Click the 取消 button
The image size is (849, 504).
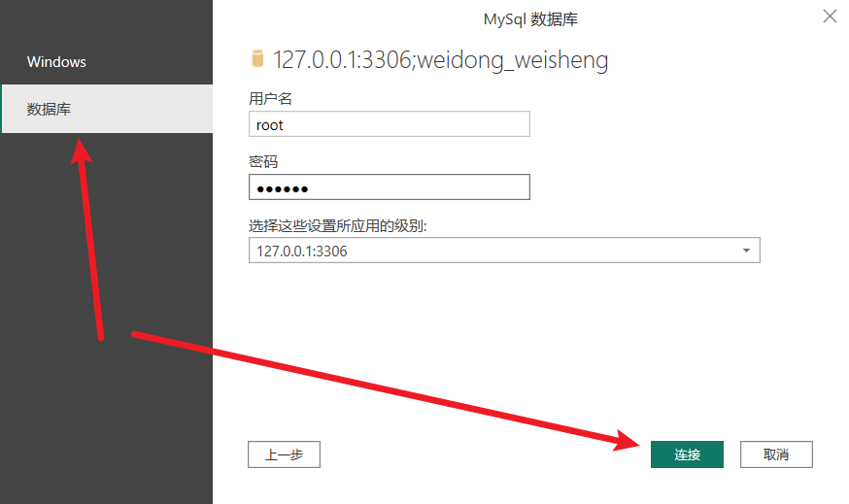click(x=776, y=454)
